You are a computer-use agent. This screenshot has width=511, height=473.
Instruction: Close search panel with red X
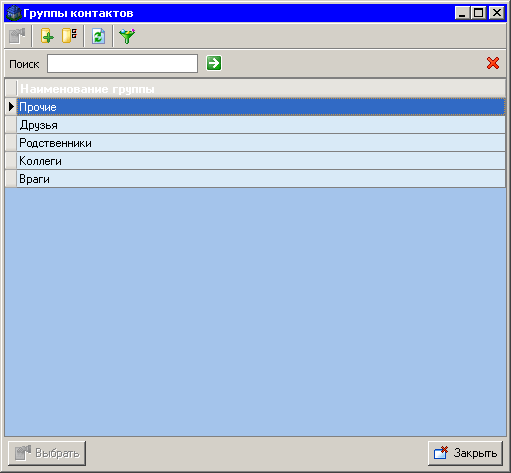(493, 63)
